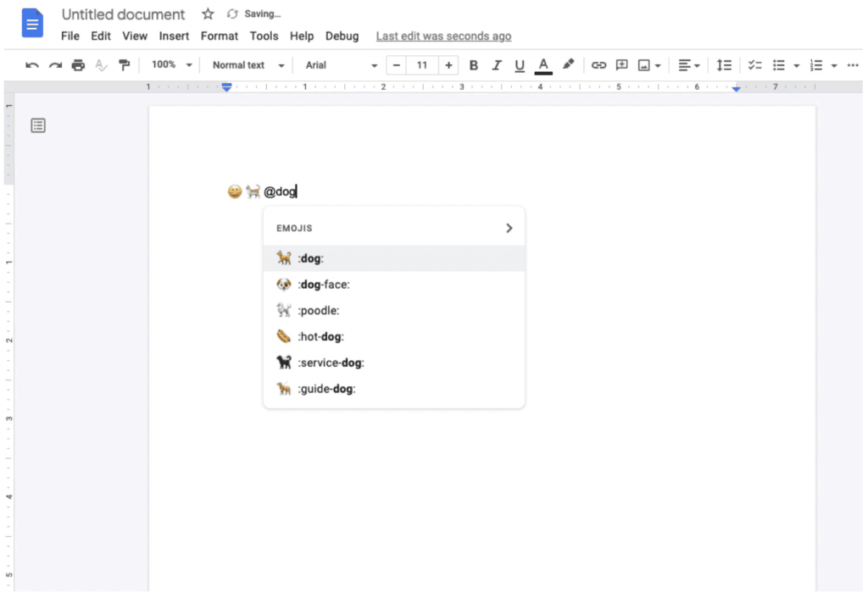This screenshot has height=598, width=868.
Task: Open the zoom percentage dropdown
Action: click(x=169, y=64)
